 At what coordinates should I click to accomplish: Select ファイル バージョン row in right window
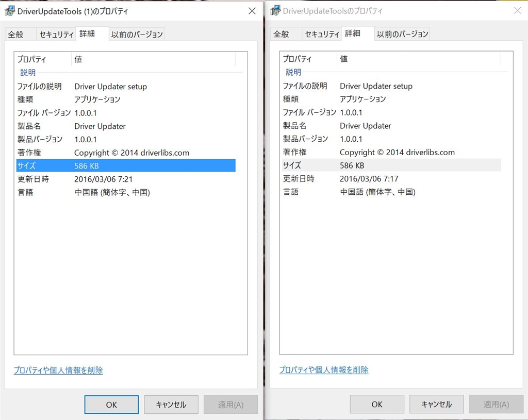pyautogui.click(x=391, y=112)
